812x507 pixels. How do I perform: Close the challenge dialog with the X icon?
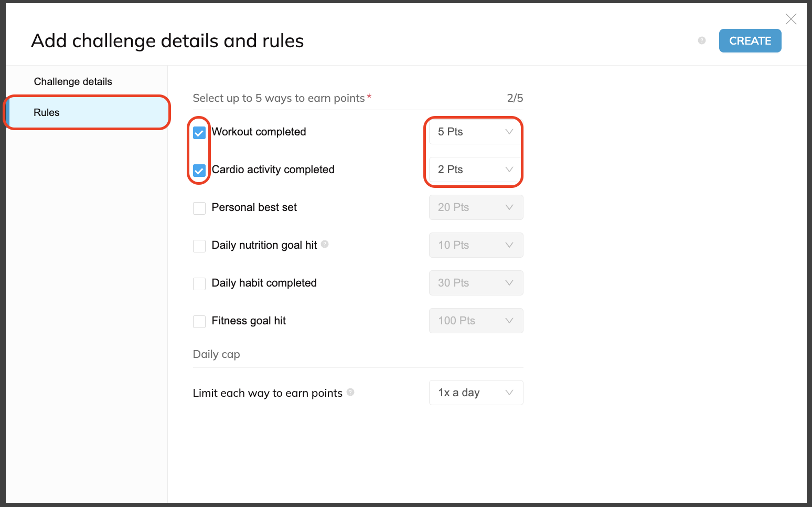click(791, 19)
